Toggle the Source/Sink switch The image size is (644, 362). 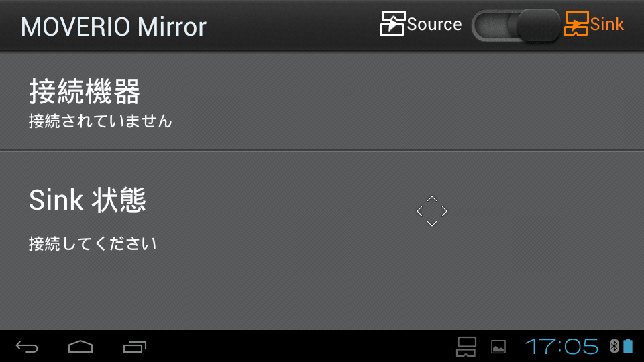tap(517, 25)
